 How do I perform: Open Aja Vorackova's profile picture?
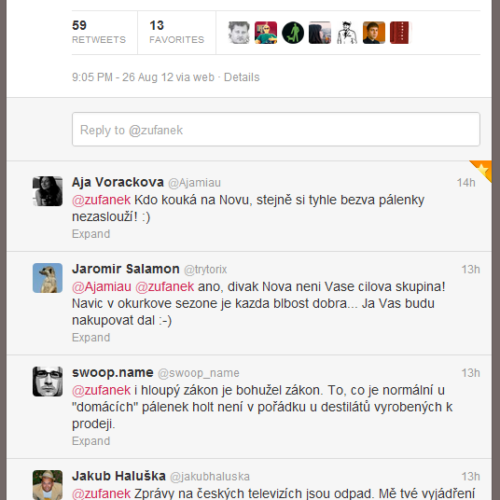pos(47,191)
